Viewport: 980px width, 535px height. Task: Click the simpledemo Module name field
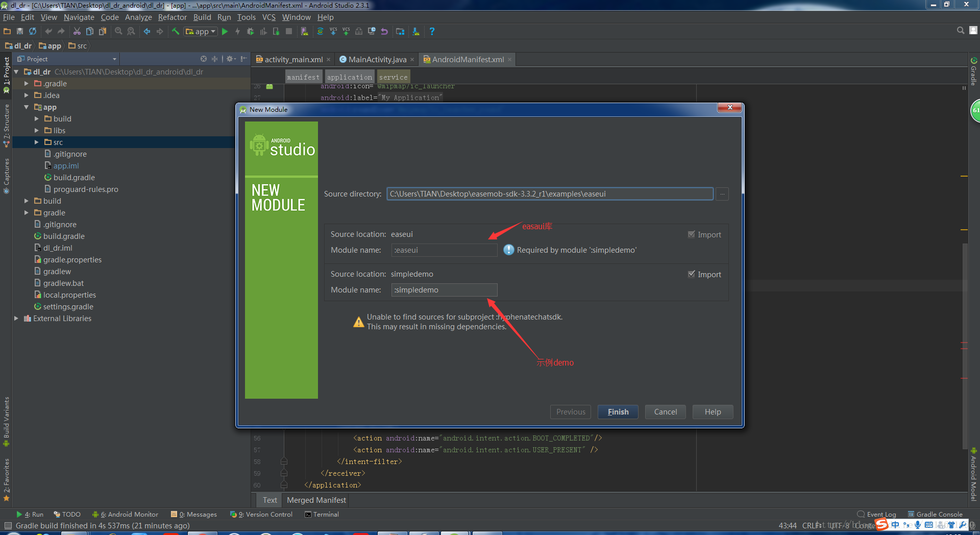[444, 290]
